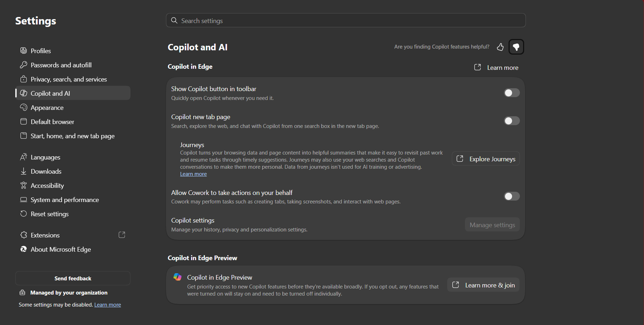Click the key icon beside Passwords and autofill
The height and width of the screenshot is (325, 644).
[x=23, y=65]
